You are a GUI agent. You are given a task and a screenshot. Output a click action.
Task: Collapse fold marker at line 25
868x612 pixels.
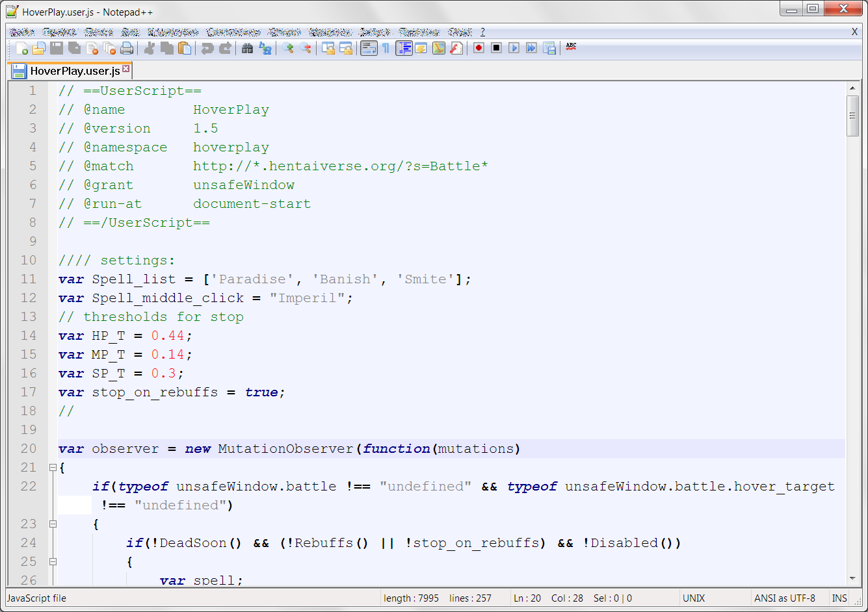click(53, 561)
